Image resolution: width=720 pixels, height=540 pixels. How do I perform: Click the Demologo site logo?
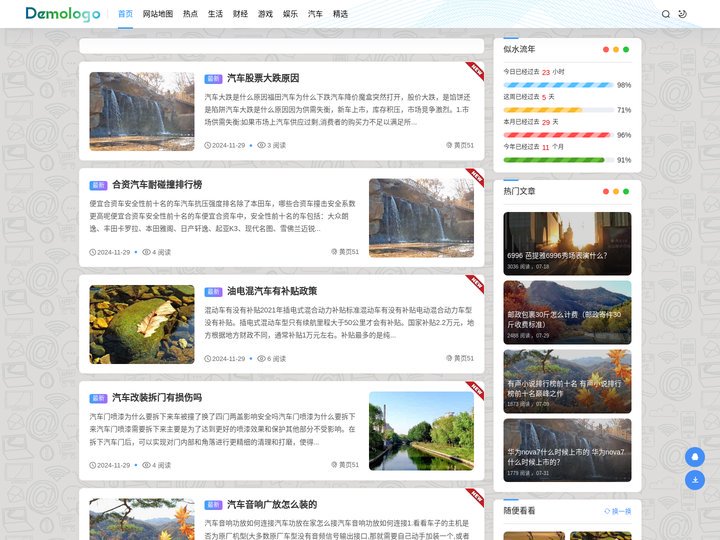[x=63, y=14]
